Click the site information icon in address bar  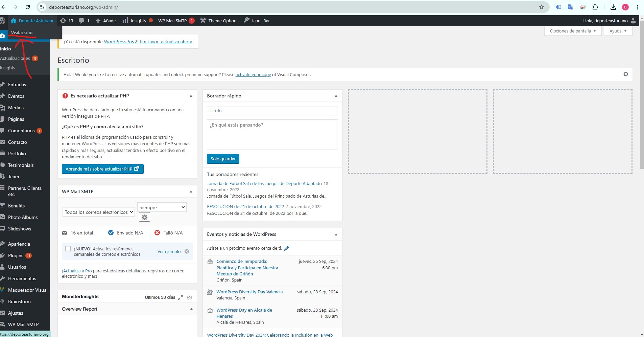42,7
